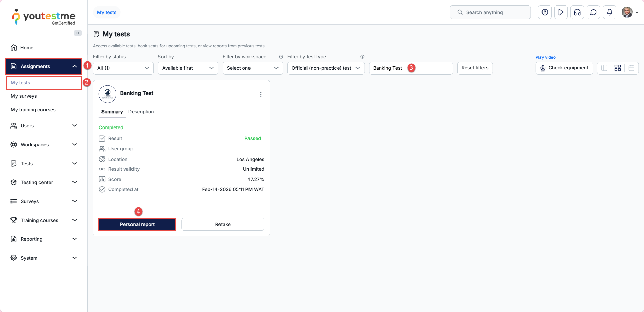Switch to table list view
The height and width of the screenshot is (312, 644).
point(604,68)
